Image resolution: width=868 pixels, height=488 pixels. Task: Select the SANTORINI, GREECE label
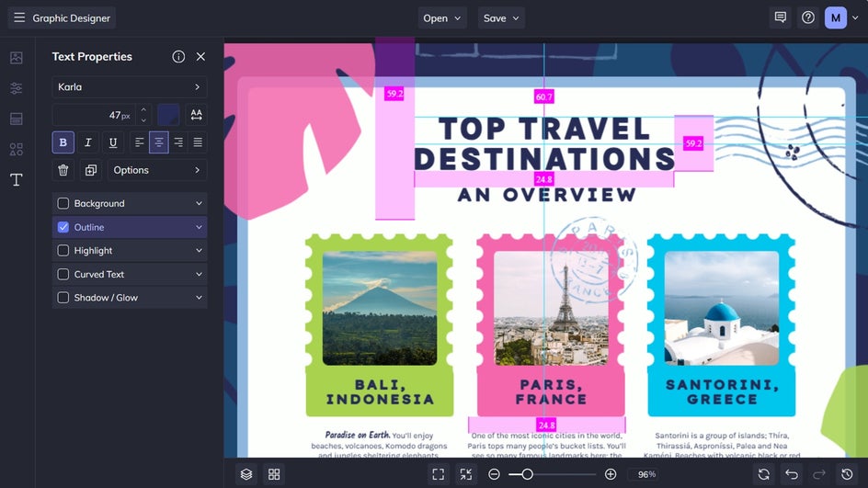(722, 392)
